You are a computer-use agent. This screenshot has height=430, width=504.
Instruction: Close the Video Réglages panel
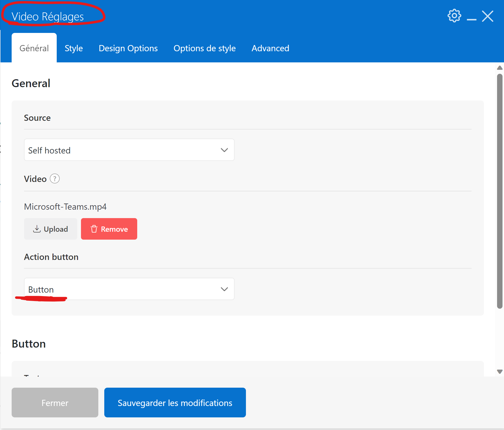point(488,16)
